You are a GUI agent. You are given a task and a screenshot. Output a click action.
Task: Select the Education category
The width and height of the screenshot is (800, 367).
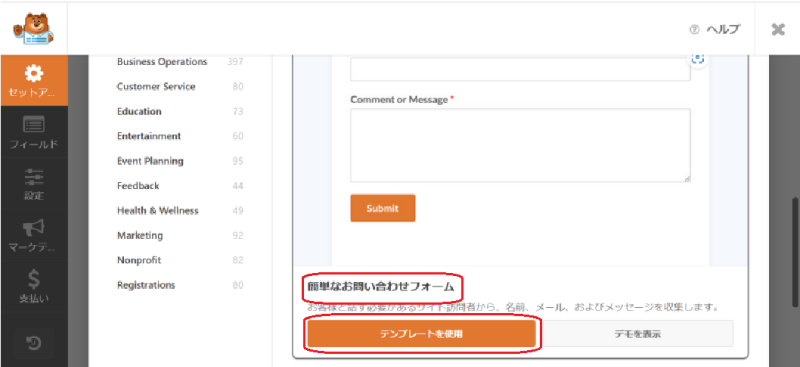(139, 111)
